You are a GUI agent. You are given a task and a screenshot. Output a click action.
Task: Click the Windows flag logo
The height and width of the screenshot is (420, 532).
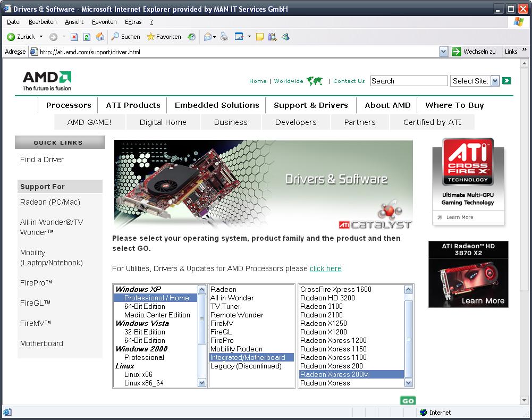pos(518,22)
